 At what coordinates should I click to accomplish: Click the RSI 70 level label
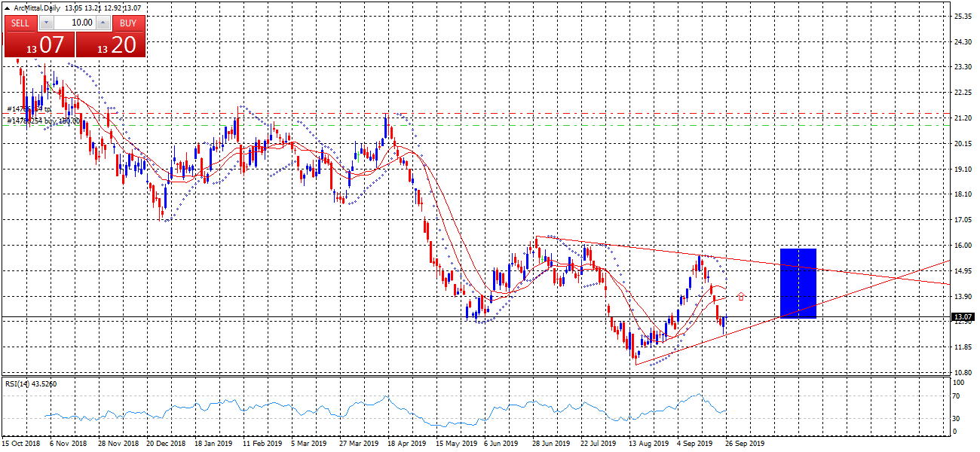(x=957, y=395)
